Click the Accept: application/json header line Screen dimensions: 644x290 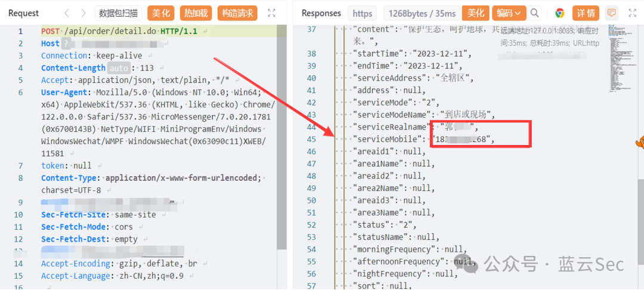click(x=135, y=80)
